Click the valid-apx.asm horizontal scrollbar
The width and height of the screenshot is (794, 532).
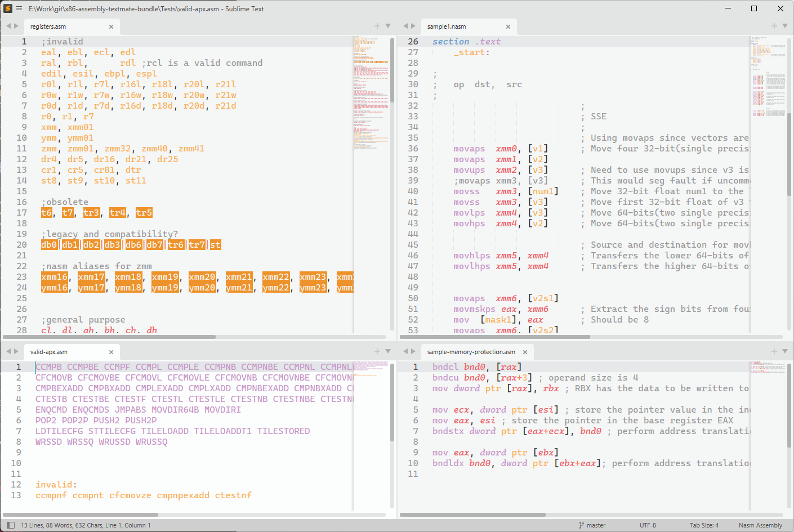coord(81,515)
